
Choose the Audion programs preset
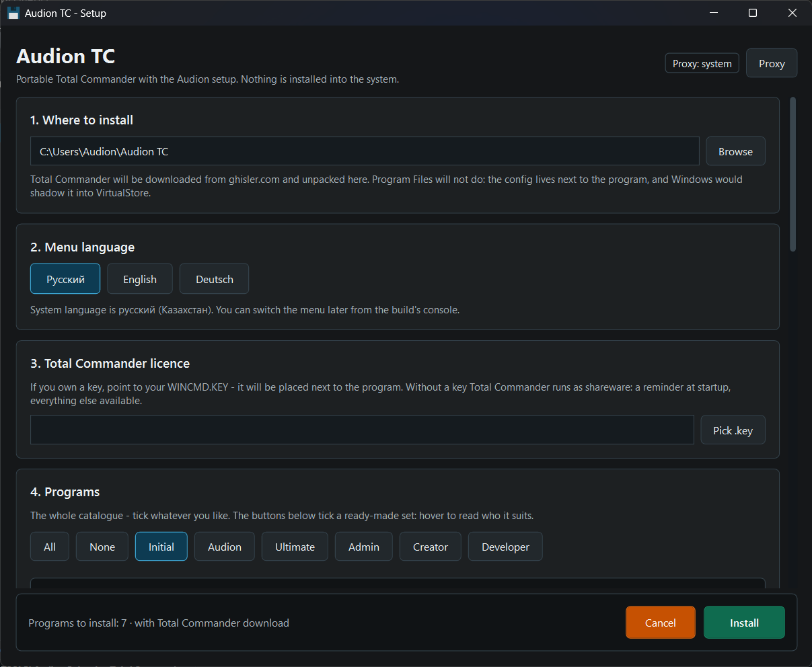coord(225,547)
